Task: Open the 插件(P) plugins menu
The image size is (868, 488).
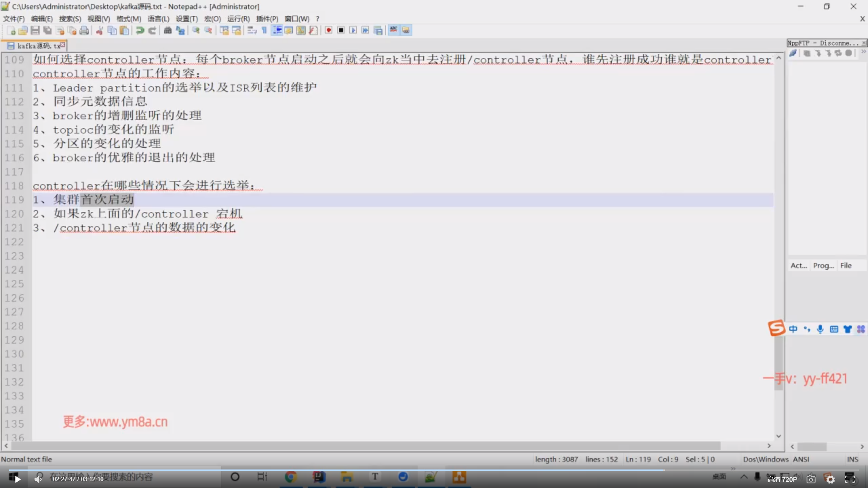Action: [267, 19]
